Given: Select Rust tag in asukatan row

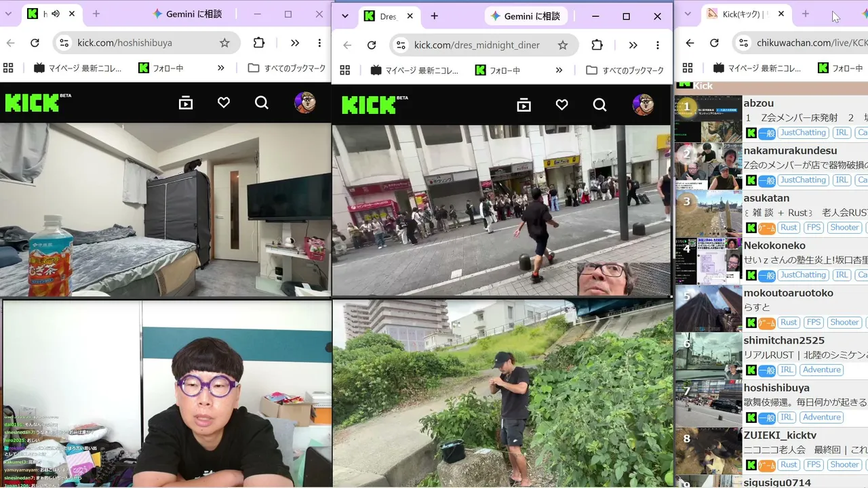Looking at the screenshot, I should pos(789,228).
